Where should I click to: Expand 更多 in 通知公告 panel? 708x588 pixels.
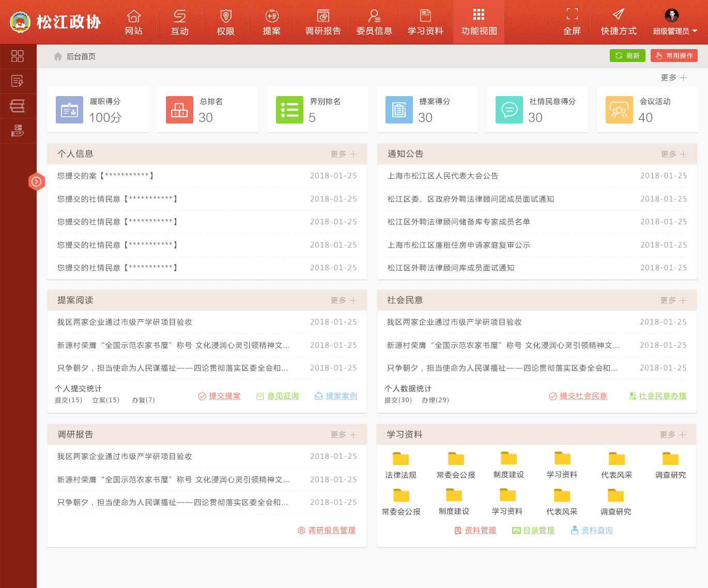(674, 154)
